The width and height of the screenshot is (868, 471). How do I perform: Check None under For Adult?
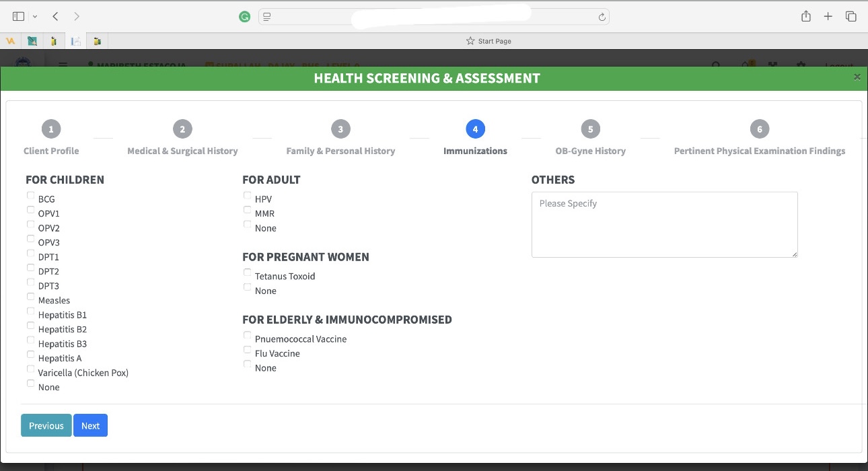(247, 224)
